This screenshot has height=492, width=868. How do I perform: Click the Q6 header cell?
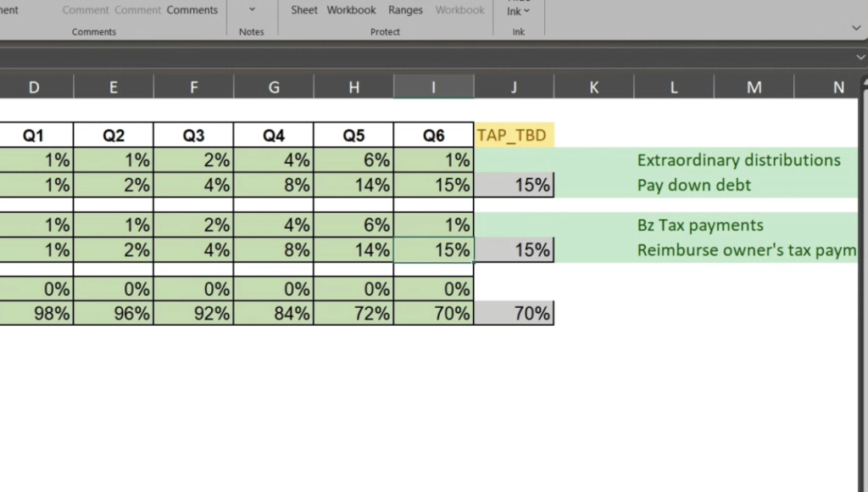click(433, 136)
